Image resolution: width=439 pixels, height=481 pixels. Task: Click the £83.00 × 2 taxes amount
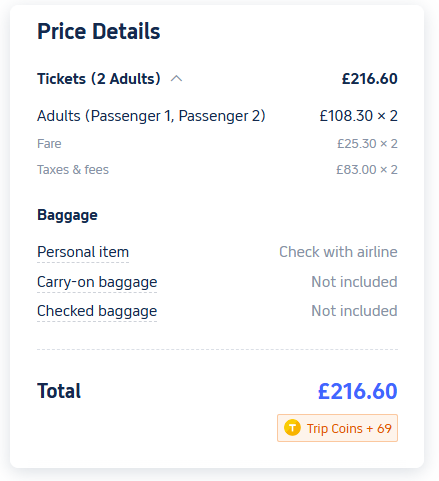(x=367, y=170)
